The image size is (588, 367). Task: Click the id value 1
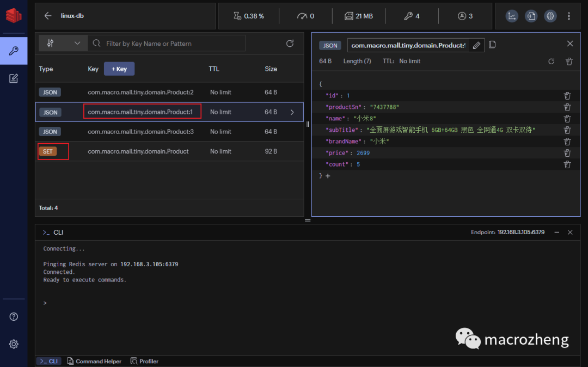[348, 96]
